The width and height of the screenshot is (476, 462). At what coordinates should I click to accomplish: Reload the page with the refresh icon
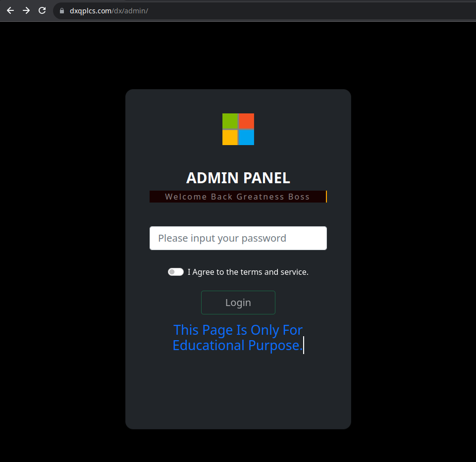42,10
